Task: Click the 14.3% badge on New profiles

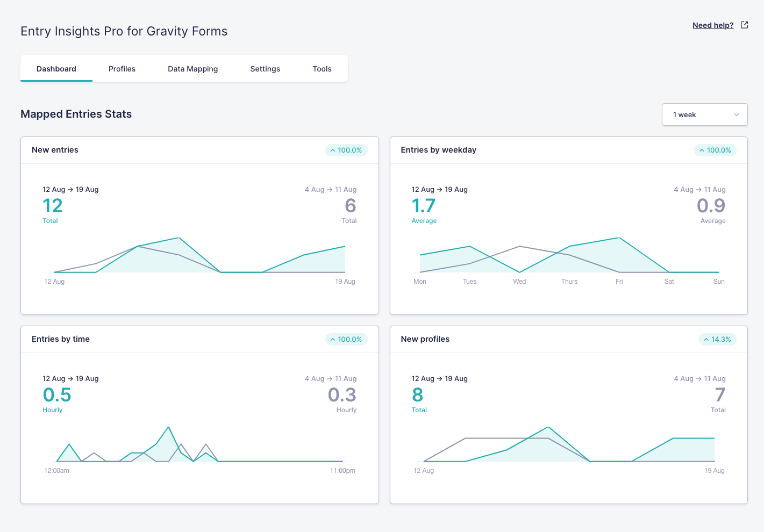Action: pos(718,340)
